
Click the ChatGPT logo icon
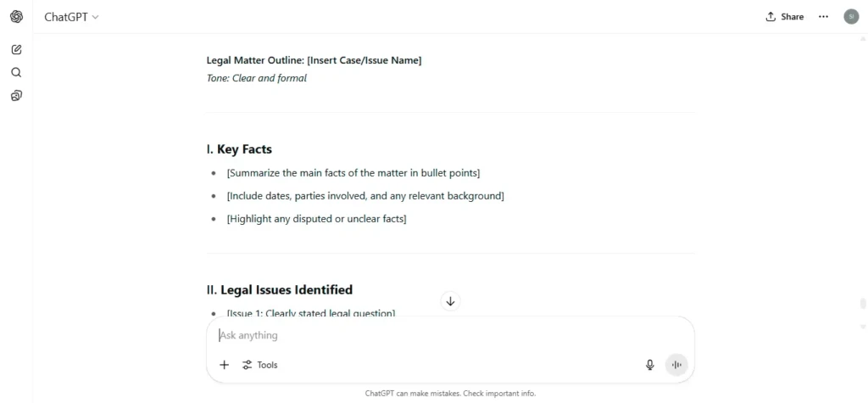pos(17,17)
